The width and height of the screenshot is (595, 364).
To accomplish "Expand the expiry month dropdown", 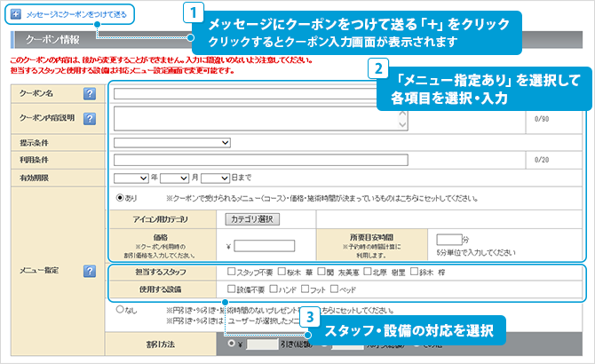I will pos(174,178).
